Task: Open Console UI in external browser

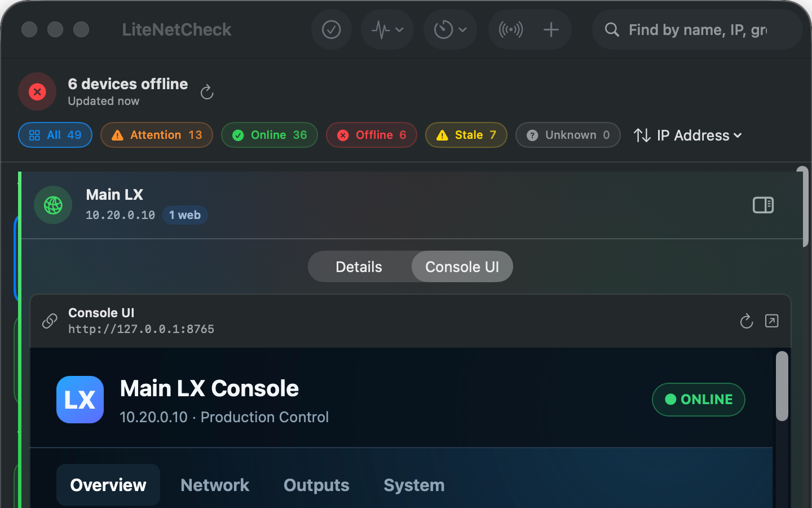Action: click(771, 321)
